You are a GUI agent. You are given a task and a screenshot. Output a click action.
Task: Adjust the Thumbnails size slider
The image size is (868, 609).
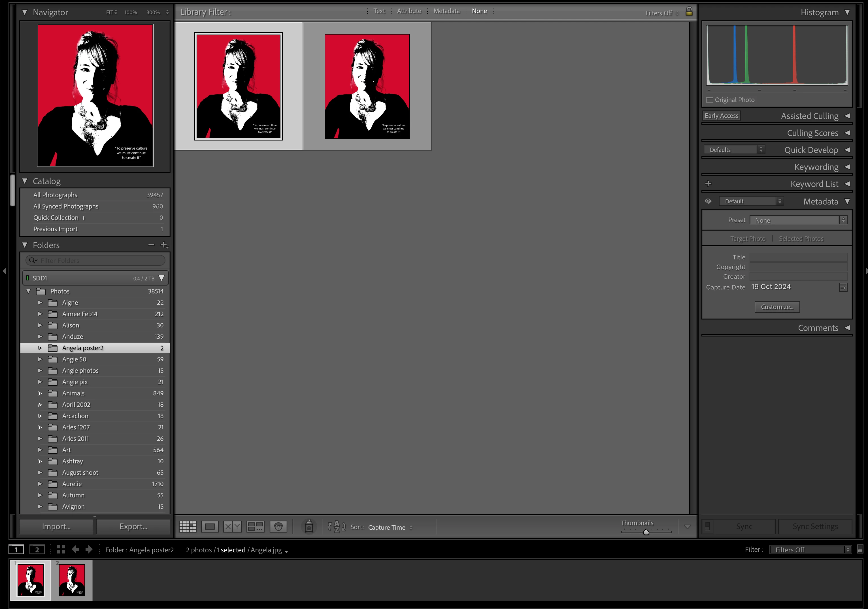coord(646,532)
